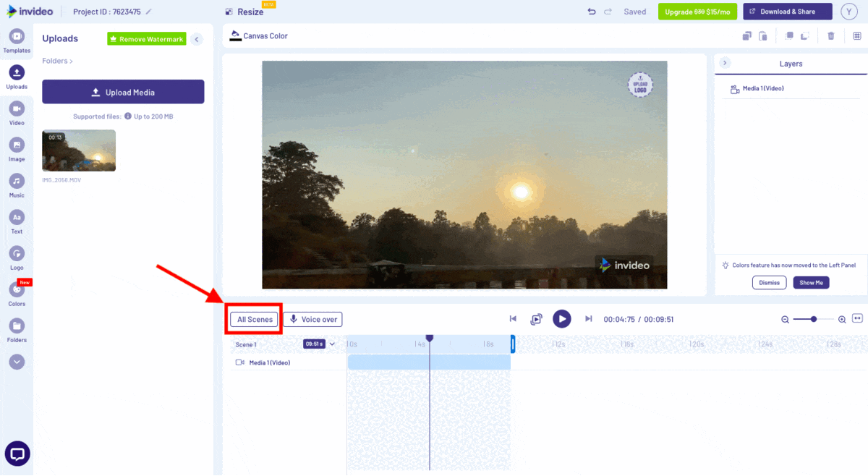
Task: Play the video preview
Action: click(562, 319)
